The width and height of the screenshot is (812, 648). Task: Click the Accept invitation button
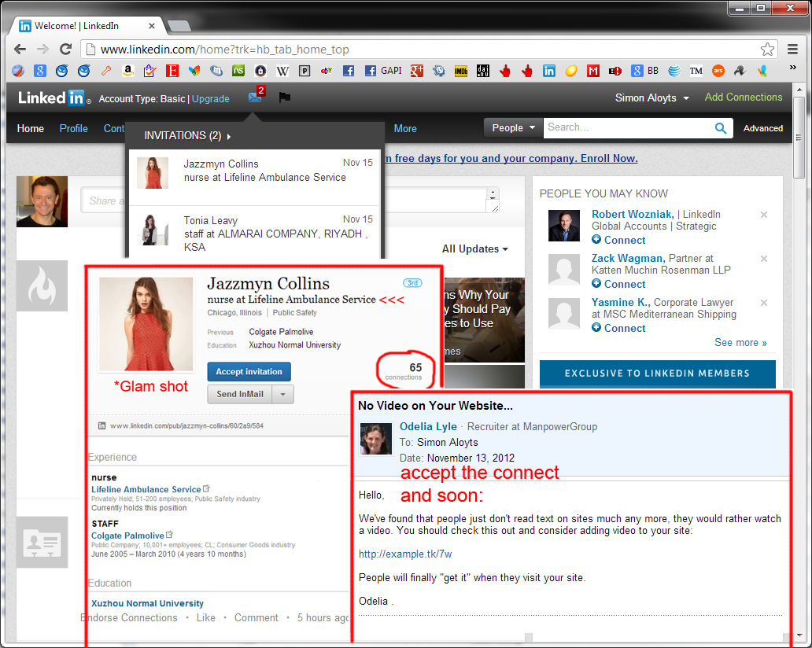coord(249,372)
